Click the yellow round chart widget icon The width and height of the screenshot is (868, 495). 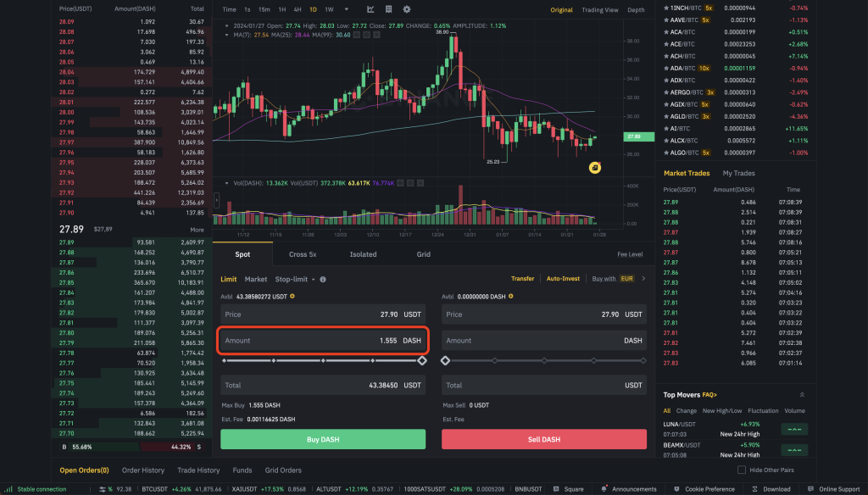click(x=594, y=167)
